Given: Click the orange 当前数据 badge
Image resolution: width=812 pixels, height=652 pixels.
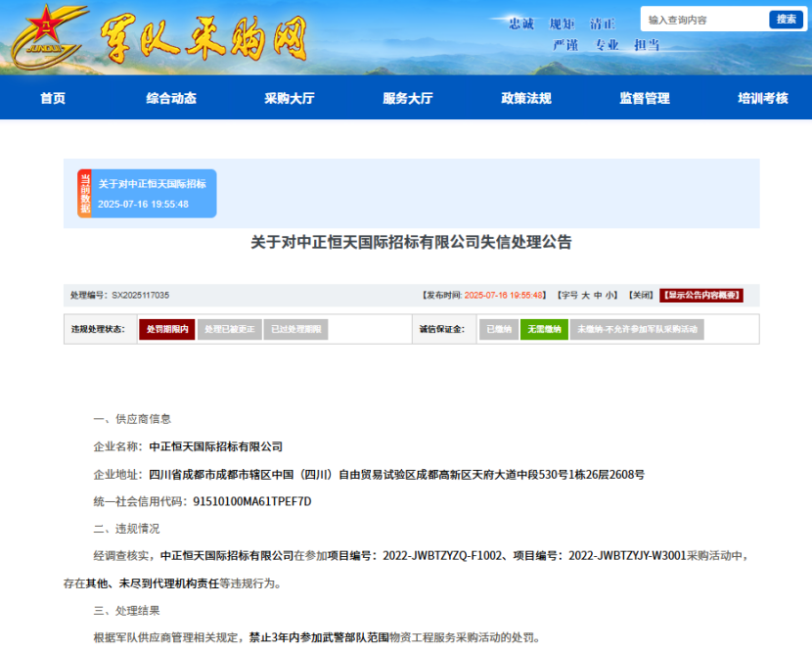Looking at the screenshot, I should pos(85,193).
